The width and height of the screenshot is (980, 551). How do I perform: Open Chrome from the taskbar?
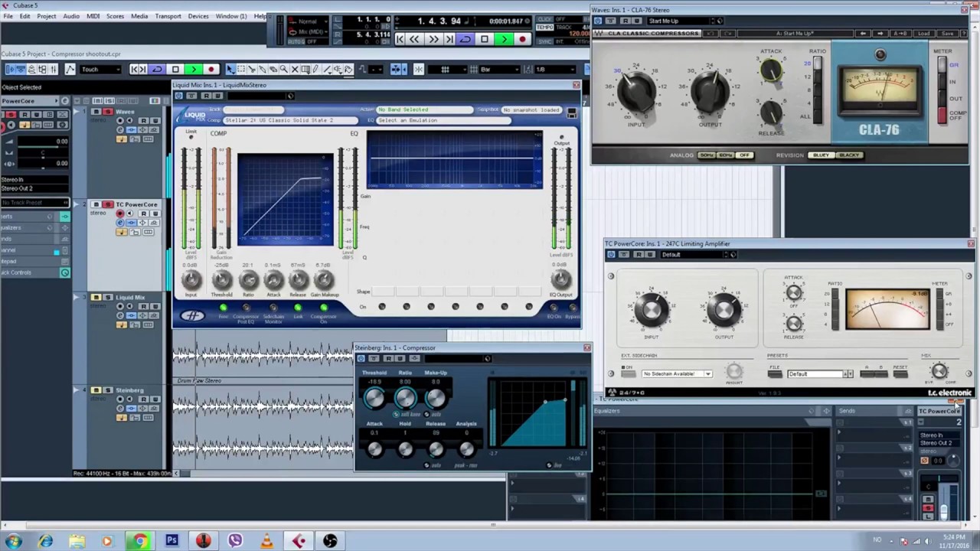(139, 541)
